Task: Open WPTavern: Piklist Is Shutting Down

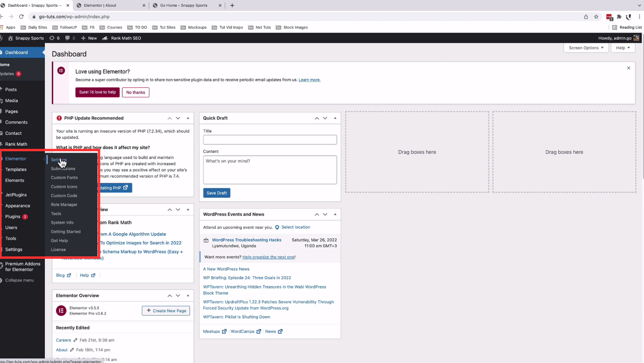Action: click(237, 317)
